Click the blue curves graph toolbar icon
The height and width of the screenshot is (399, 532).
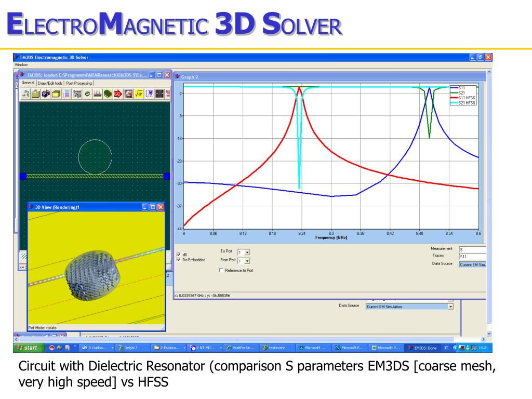coord(149,94)
